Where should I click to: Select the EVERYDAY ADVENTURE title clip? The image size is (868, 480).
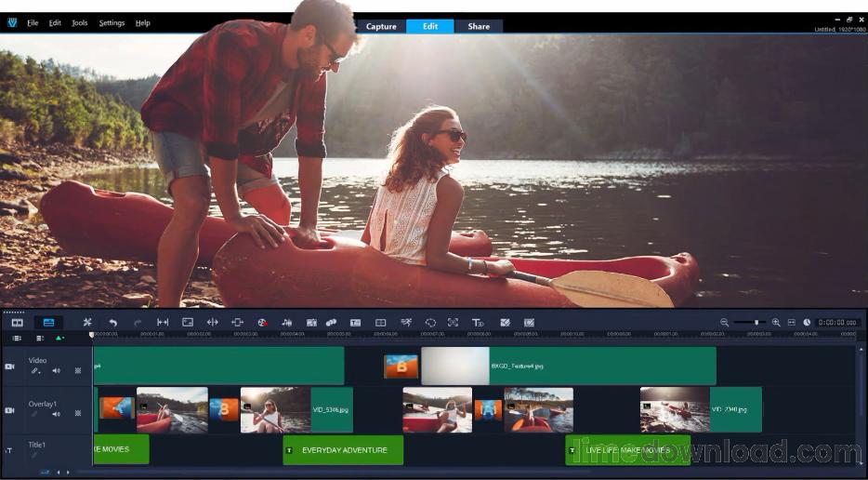(343, 450)
